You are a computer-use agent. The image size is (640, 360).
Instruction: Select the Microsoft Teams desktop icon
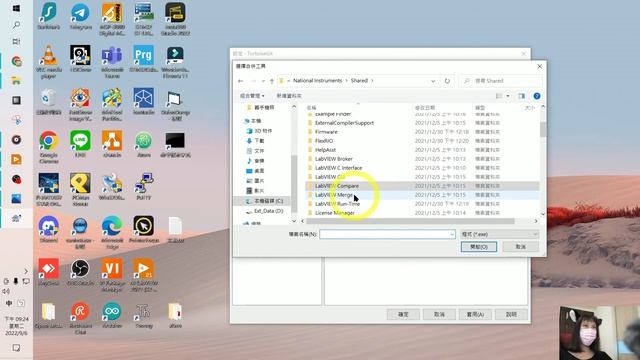112,62
